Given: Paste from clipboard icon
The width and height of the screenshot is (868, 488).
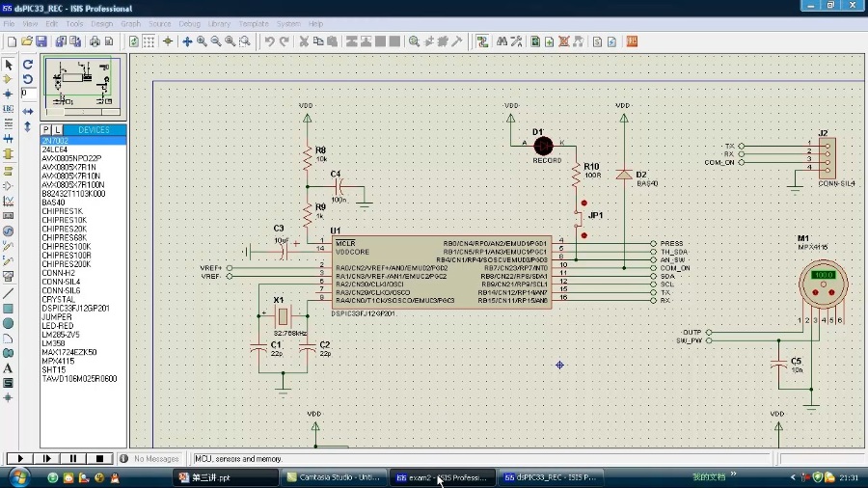Looking at the screenshot, I should (x=332, y=41).
